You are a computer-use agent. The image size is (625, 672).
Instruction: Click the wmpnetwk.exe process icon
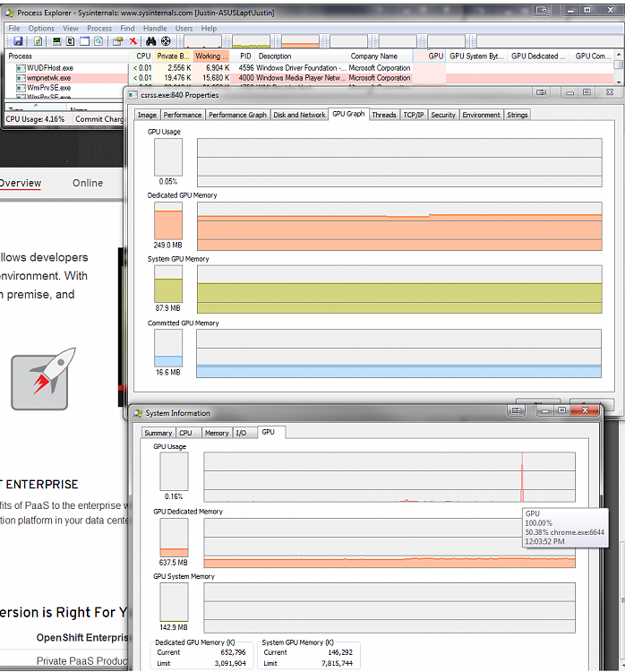(21, 78)
